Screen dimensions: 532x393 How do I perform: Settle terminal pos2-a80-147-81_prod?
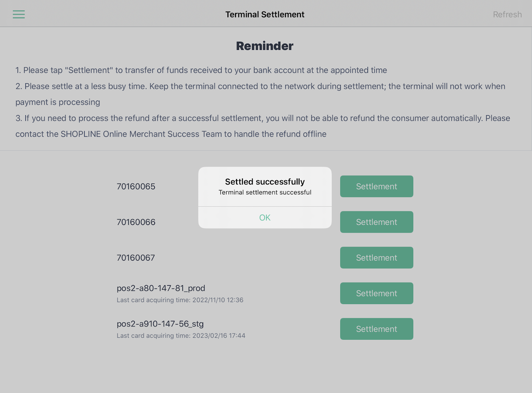376,293
